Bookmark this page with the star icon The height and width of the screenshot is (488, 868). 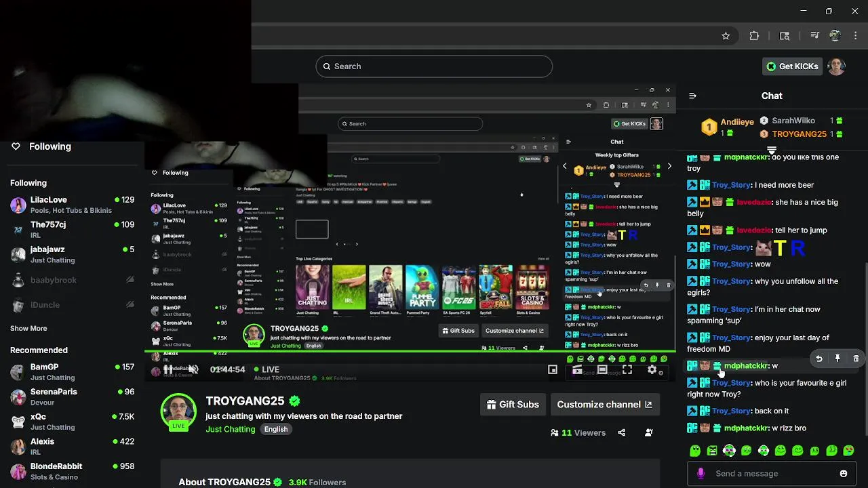point(726,36)
